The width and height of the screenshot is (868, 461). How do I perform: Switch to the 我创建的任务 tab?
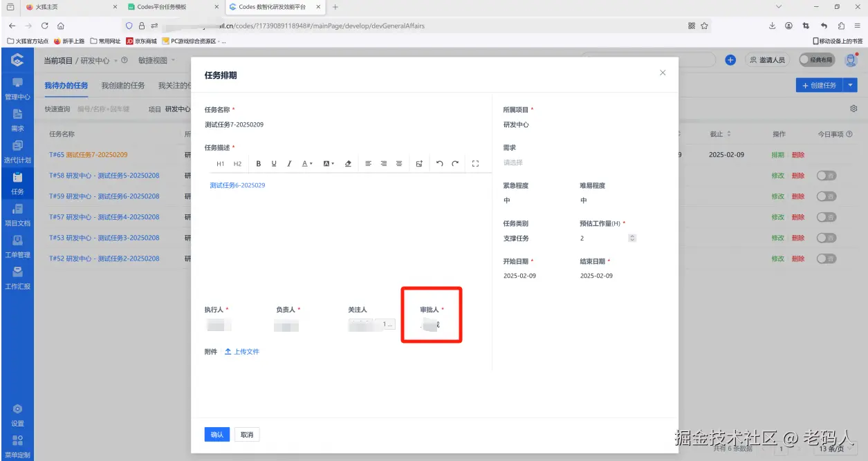click(x=123, y=86)
